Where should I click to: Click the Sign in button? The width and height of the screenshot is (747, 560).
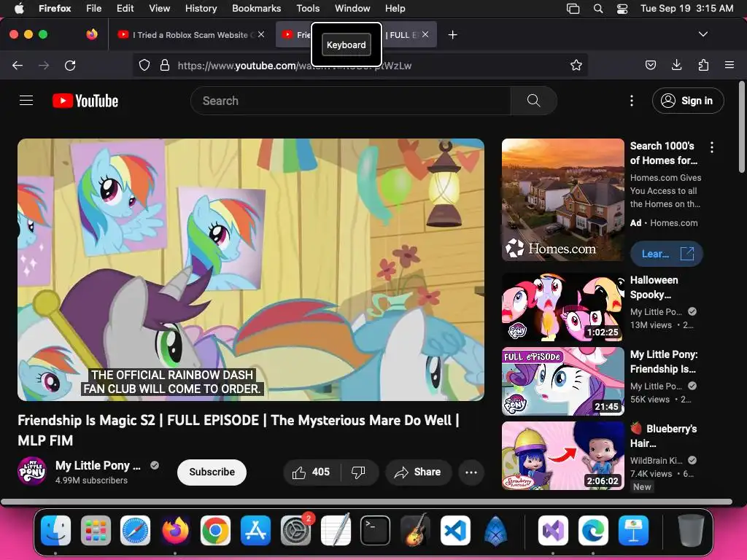click(x=688, y=101)
